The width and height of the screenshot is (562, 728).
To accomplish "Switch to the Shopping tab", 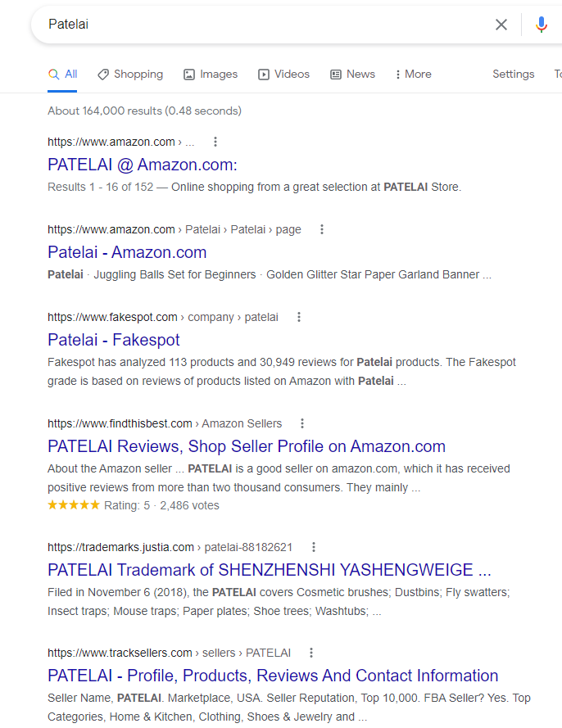I will click(x=130, y=75).
